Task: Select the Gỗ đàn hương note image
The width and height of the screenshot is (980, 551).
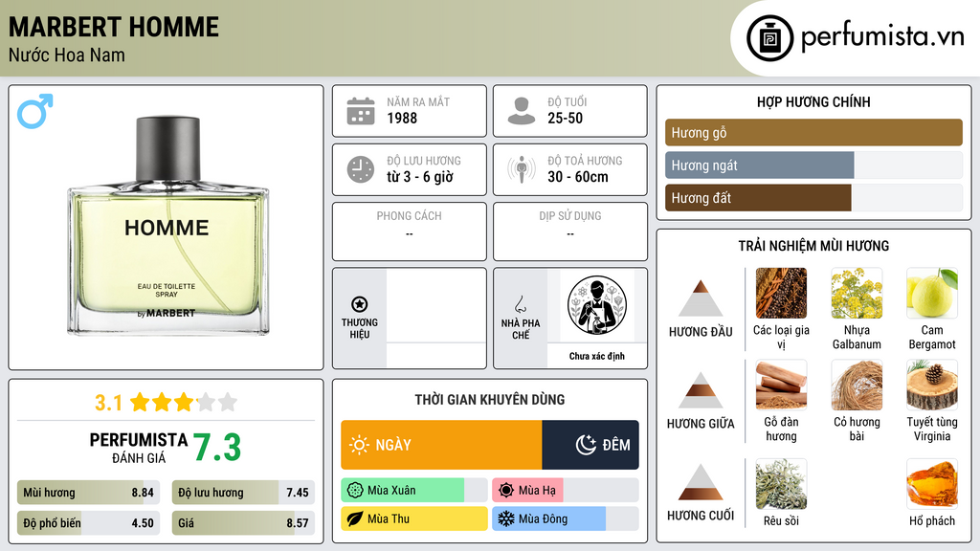Action: click(781, 385)
